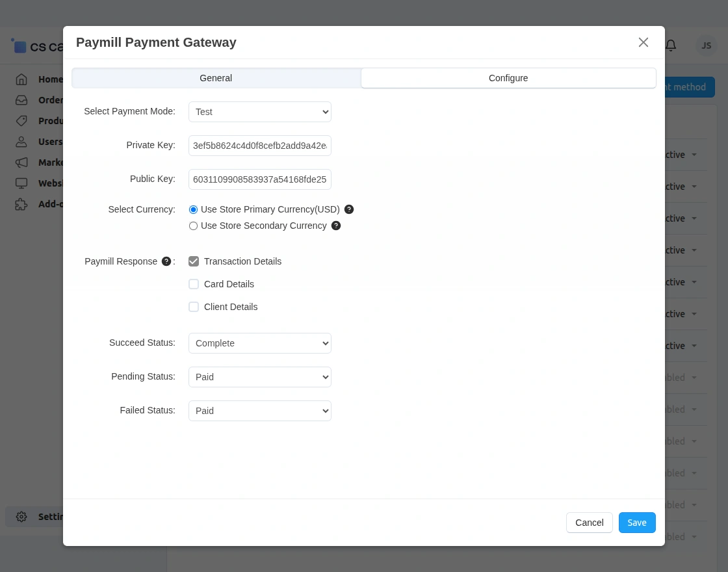
Task: Click the Home icon in sidebar
Action: click(x=21, y=79)
